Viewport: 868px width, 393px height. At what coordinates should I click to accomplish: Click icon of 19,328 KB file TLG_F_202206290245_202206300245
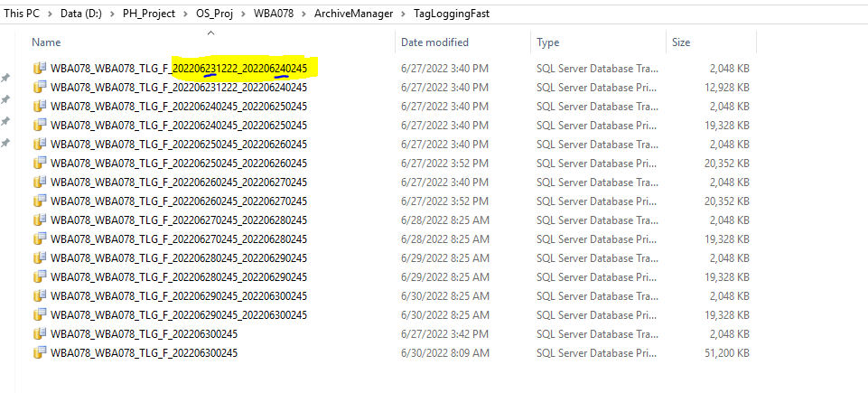(x=40, y=314)
